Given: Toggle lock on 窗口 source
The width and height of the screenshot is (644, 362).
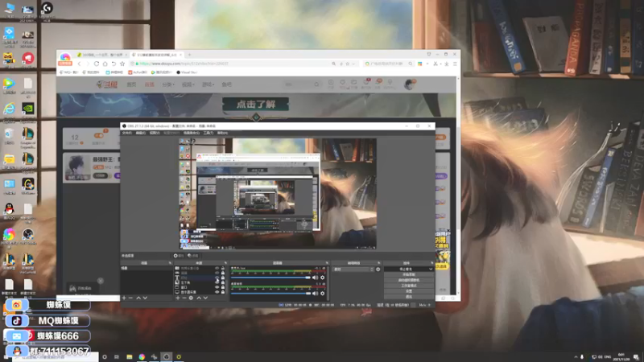Looking at the screenshot, I should 223,287.
